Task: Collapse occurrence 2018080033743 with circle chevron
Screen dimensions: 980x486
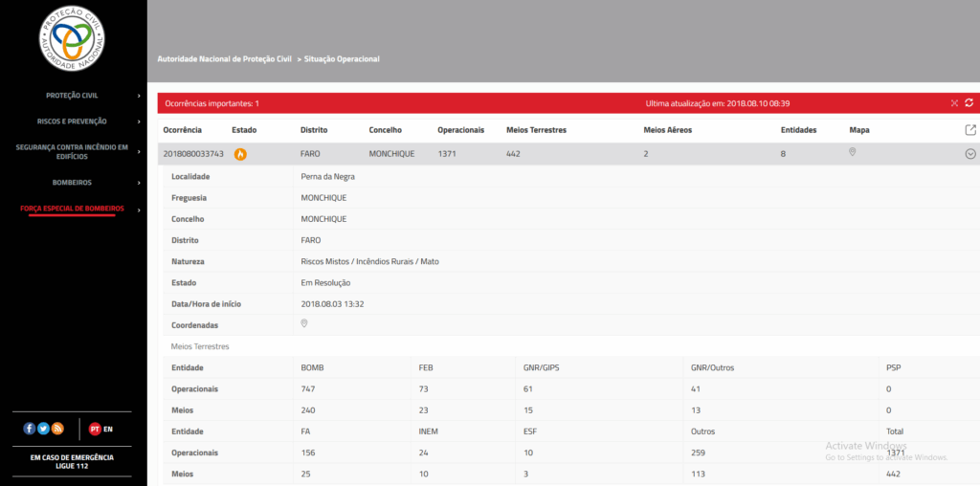Action: (970, 154)
